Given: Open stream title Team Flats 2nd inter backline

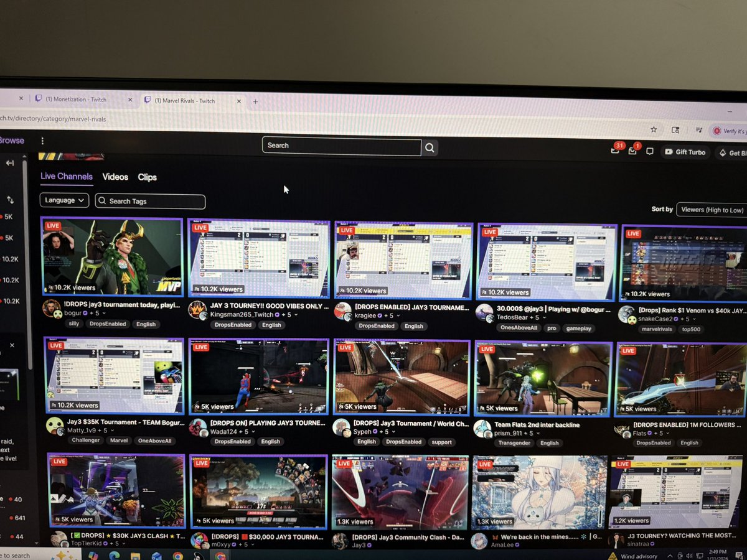Looking at the screenshot, I should coord(537,425).
